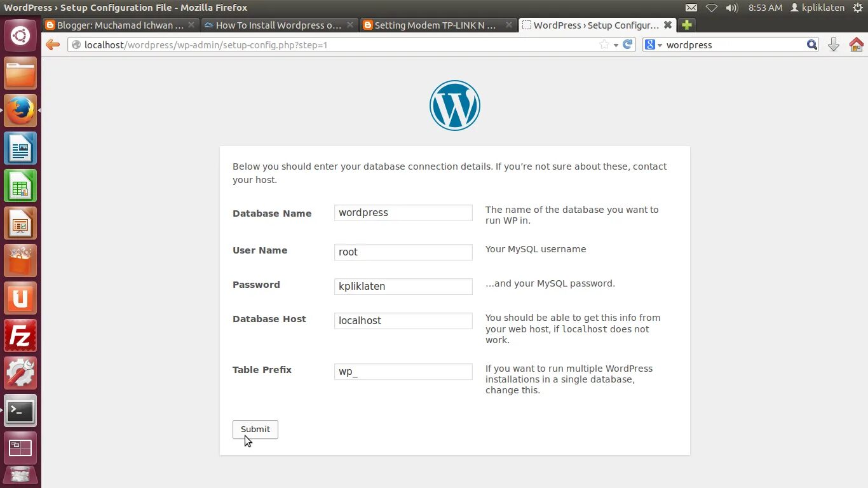Focus the Database Name field
Viewport: 868px width, 488px height.
403,213
